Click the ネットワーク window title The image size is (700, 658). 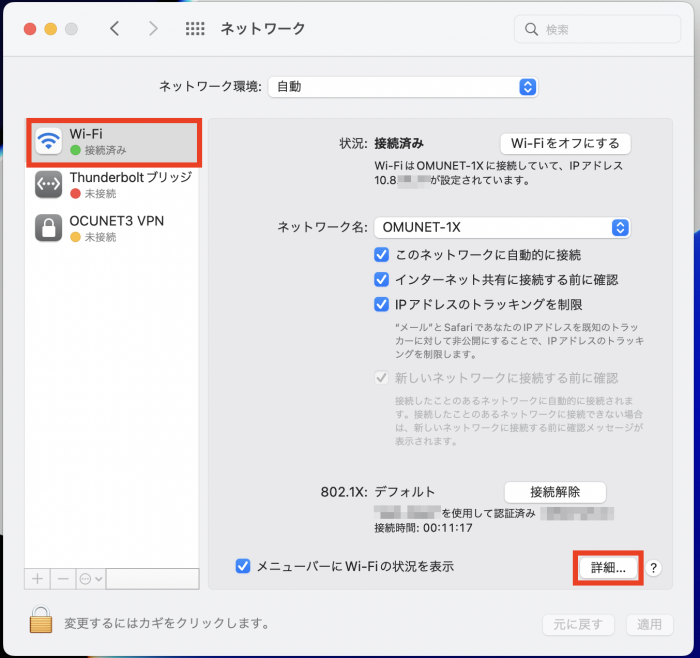pos(263,29)
